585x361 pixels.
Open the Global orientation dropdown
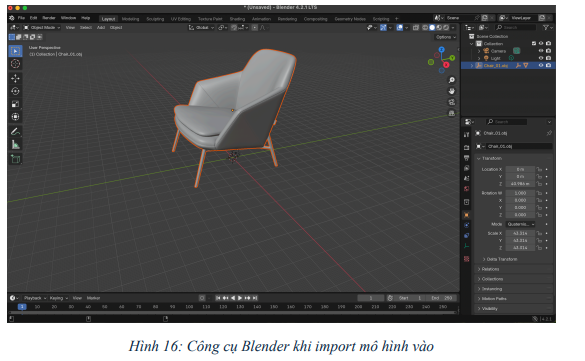click(x=201, y=28)
